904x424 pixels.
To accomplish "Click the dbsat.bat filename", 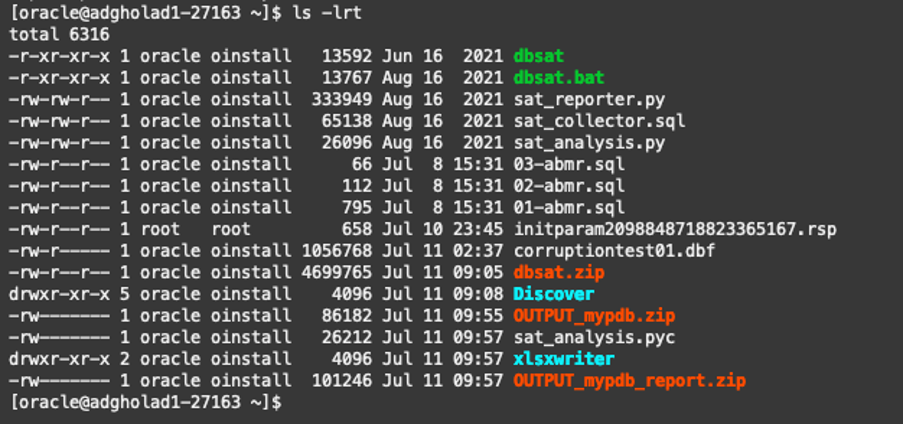I will pos(558,77).
